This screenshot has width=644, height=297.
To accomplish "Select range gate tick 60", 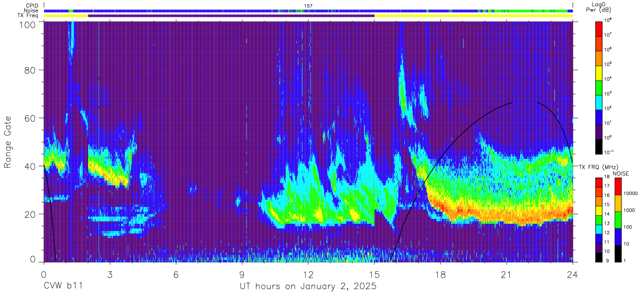I will tap(30, 118).
